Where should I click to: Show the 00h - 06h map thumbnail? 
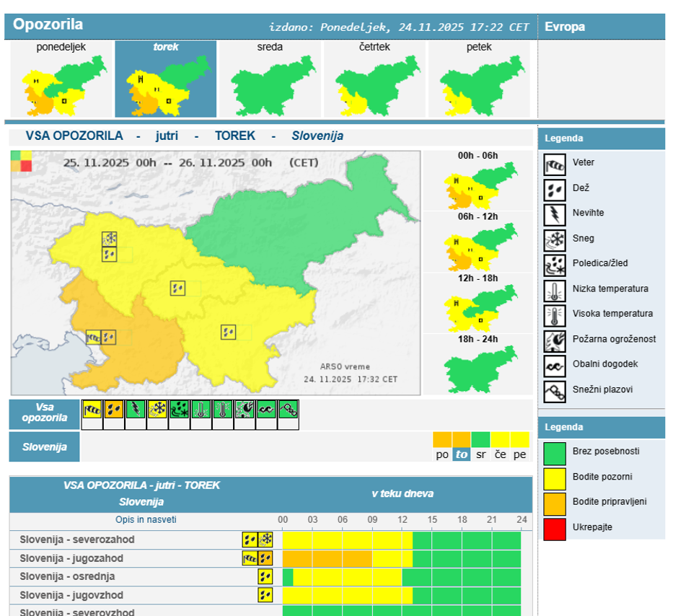click(477, 181)
